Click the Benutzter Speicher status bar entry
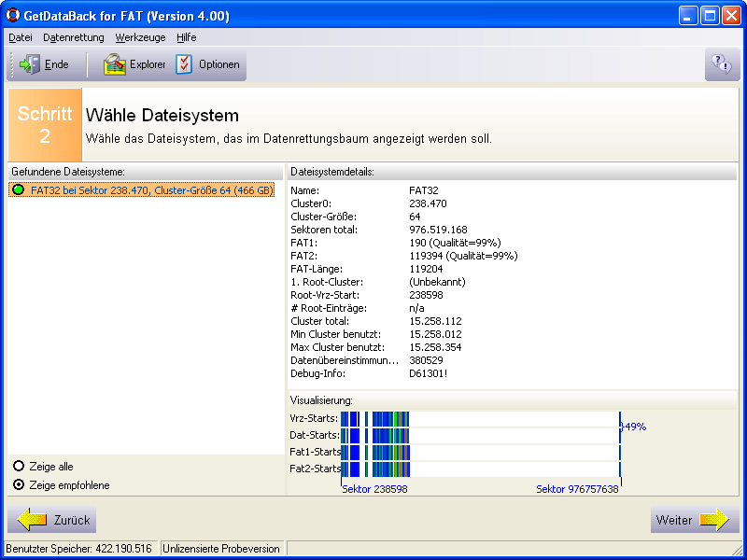 click(79, 549)
